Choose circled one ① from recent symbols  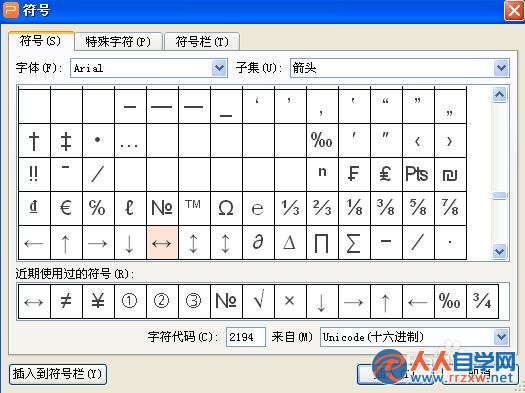click(130, 301)
